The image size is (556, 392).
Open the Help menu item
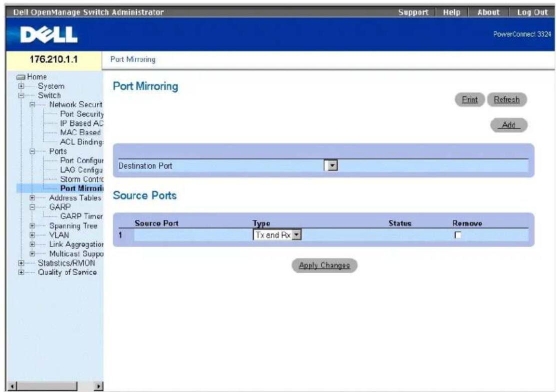(x=451, y=12)
